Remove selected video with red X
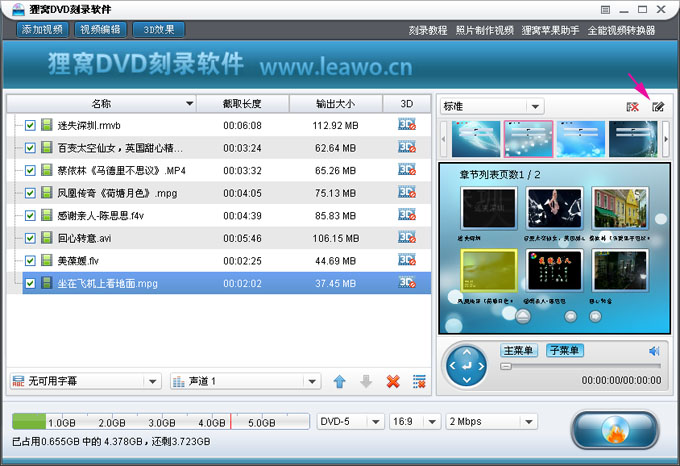 (393, 381)
